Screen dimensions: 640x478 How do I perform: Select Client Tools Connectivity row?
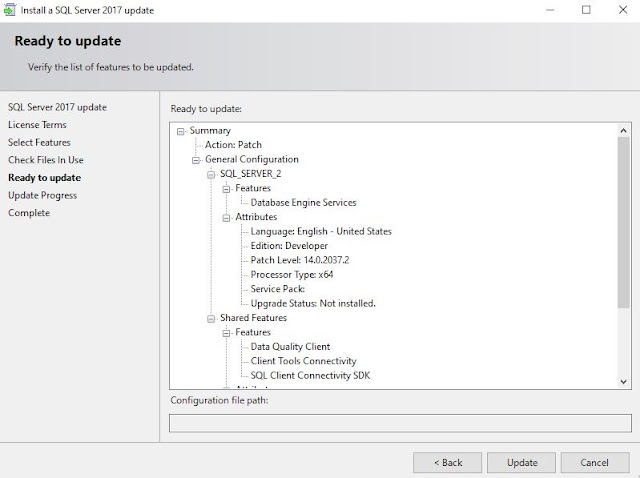click(x=303, y=361)
